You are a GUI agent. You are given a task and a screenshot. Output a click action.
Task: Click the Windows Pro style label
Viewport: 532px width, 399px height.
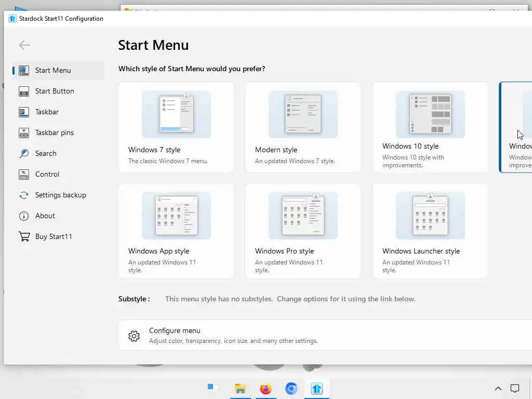(x=285, y=251)
